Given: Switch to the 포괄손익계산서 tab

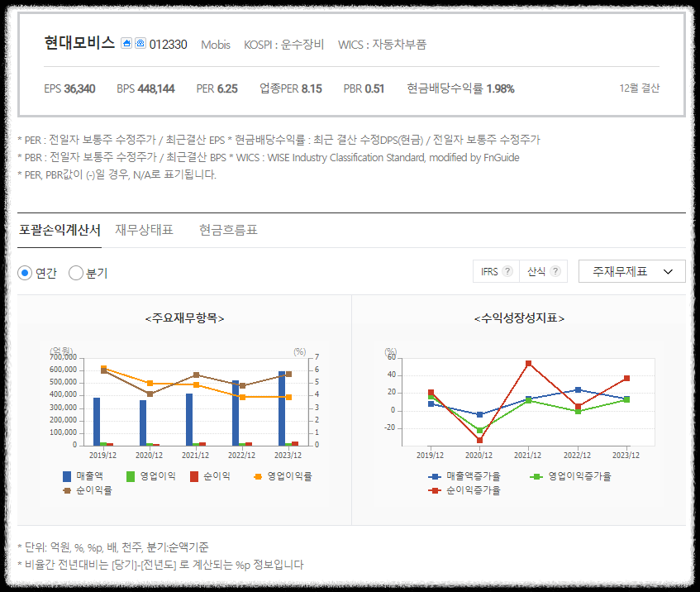Looking at the screenshot, I should (60, 230).
